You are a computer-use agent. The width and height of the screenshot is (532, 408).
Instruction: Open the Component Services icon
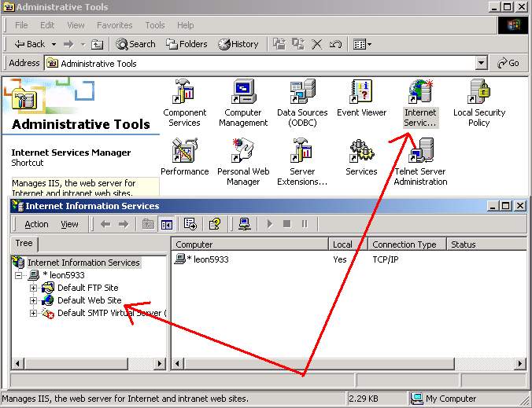tap(184, 94)
